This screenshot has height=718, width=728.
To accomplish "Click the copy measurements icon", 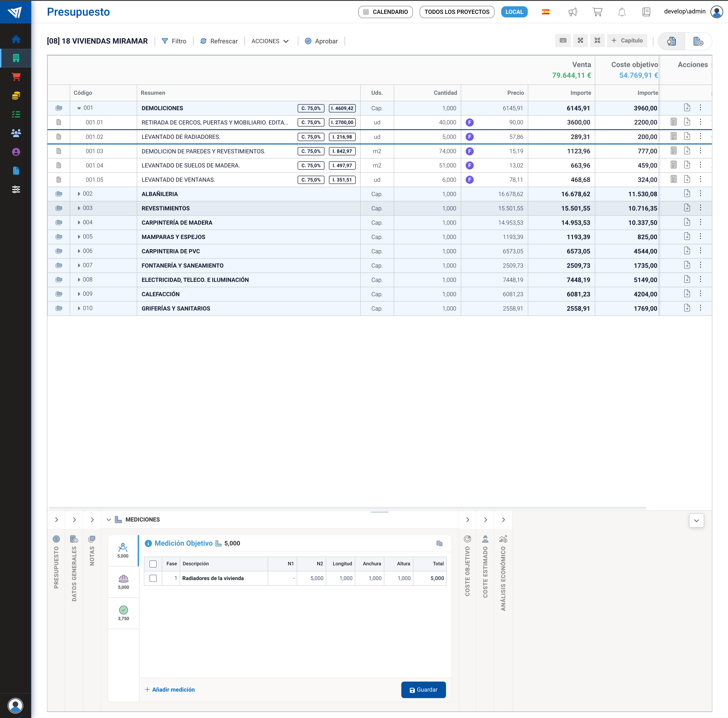I will (x=439, y=543).
